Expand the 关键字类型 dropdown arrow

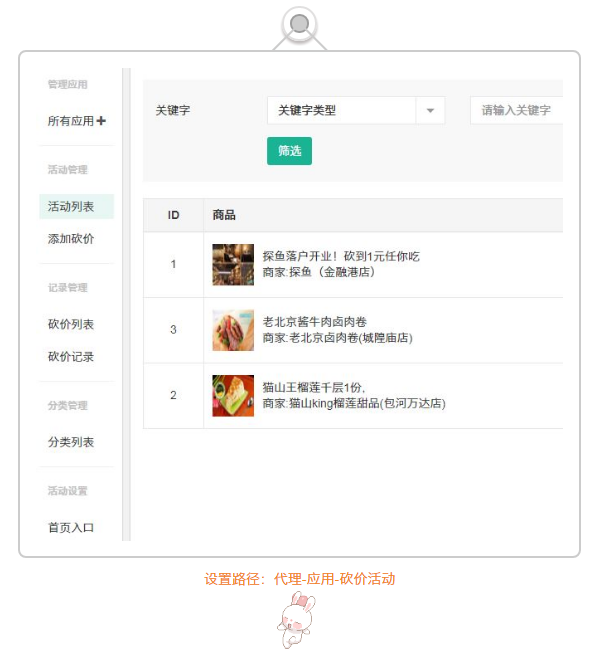pyautogui.click(x=430, y=111)
